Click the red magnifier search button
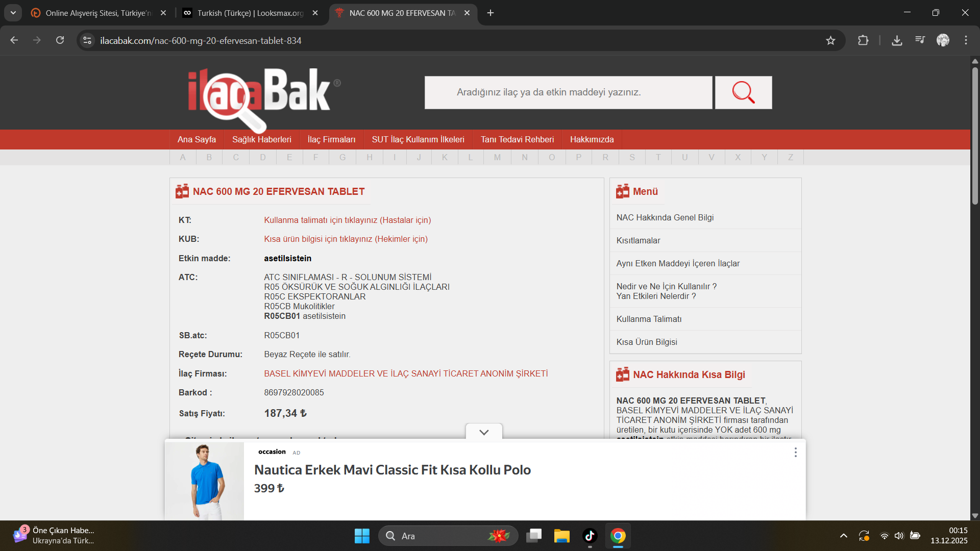The width and height of the screenshot is (980, 551). pyautogui.click(x=743, y=92)
